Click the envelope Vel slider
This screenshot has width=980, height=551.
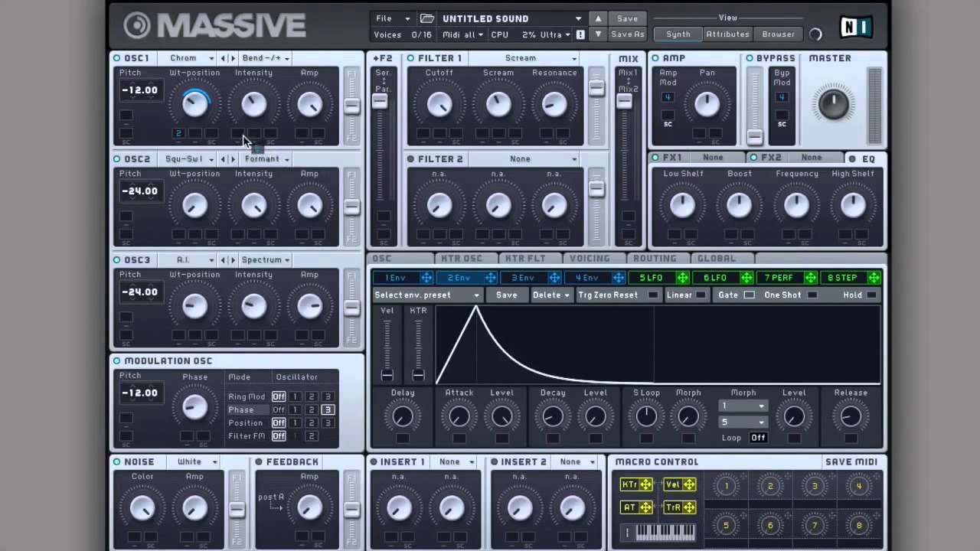(x=387, y=350)
